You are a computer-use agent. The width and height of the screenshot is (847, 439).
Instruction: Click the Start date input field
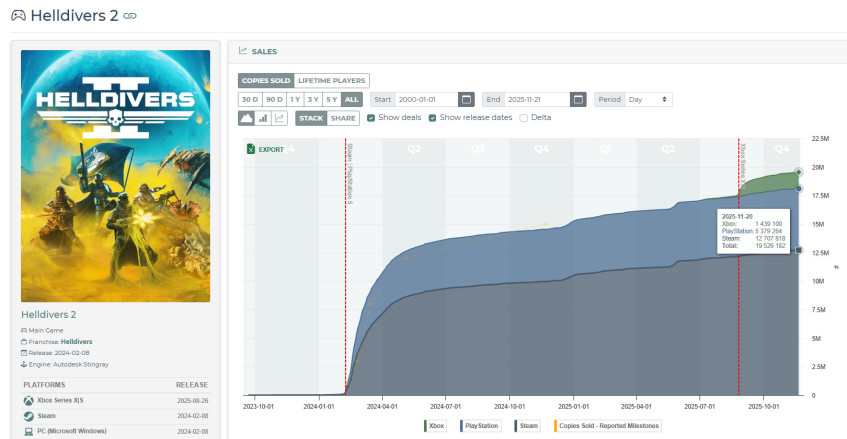pyautogui.click(x=425, y=99)
